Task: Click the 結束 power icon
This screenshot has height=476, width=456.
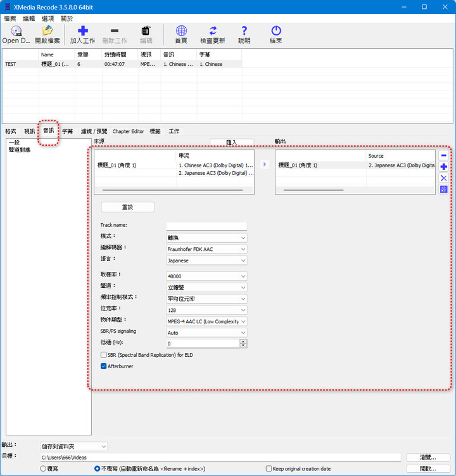Action: pos(275,30)
